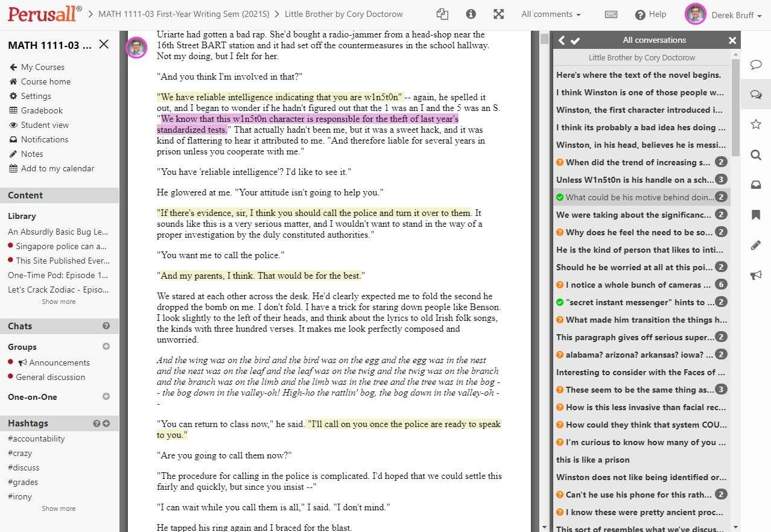Open the pencil notes icon in right rail
This screenshot has width=771, height=532.
click(755, 245)
